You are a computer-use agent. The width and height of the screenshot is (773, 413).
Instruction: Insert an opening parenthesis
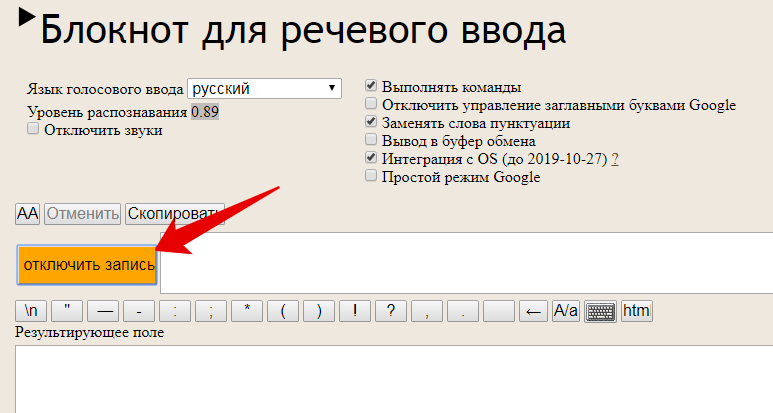[283, 311]
